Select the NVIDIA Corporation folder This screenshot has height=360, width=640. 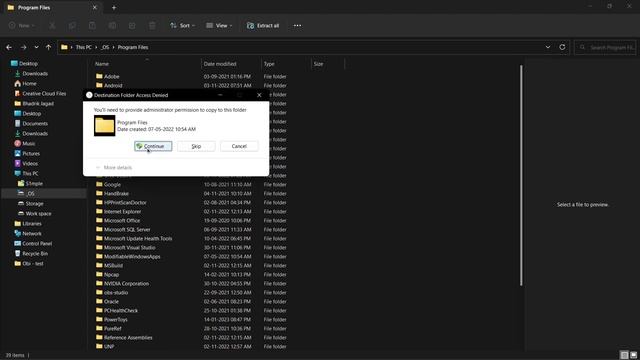click(126, 283)
